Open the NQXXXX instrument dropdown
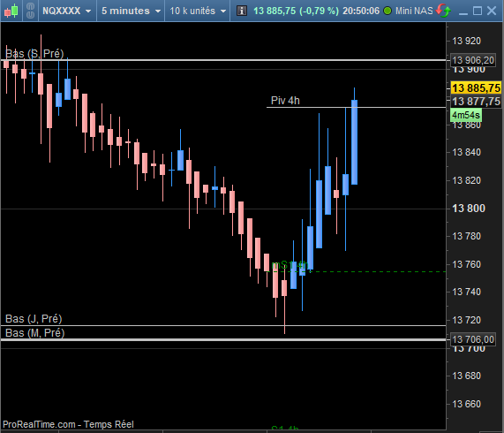 67,11
